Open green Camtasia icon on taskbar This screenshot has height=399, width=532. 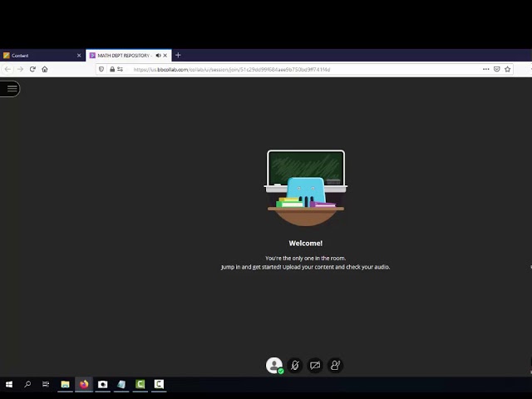pos(140,384)
